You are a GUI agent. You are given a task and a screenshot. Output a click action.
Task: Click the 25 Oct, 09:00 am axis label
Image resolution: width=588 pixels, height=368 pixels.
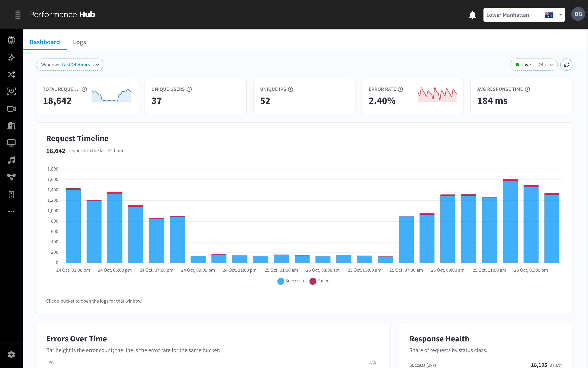pyautogui.click(x=448, y=270)
